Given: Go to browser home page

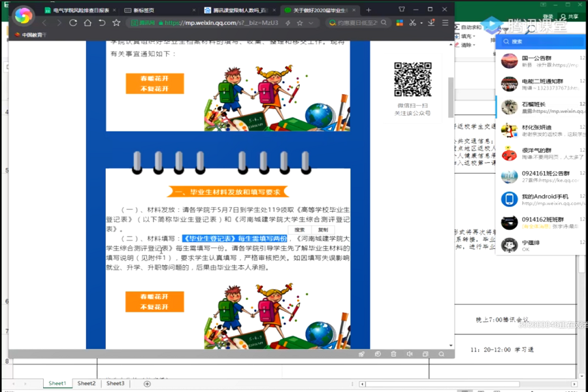Looking at the screenshot, I should pyautogui.click(x=87, y=23).
